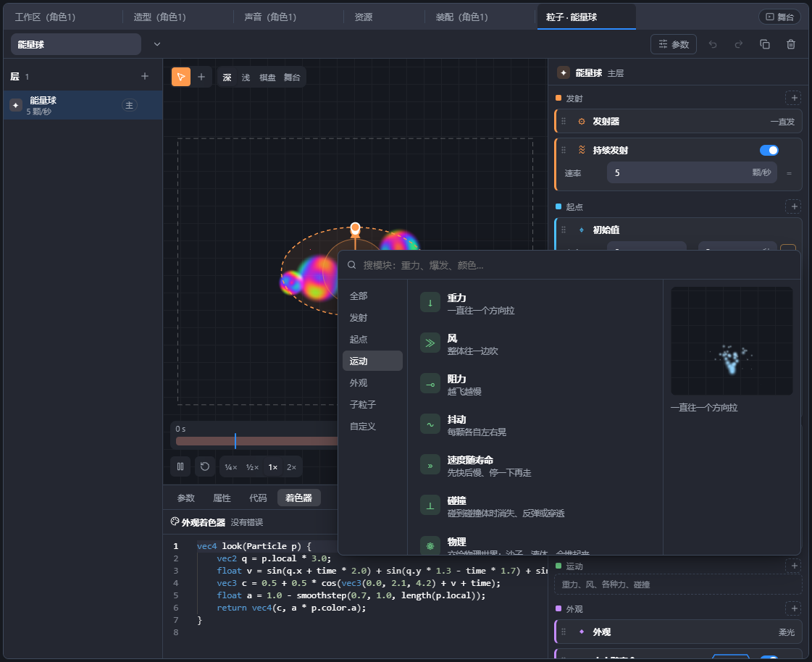Select 2× playback speed

pyautogui.click(x=292, y=467)
